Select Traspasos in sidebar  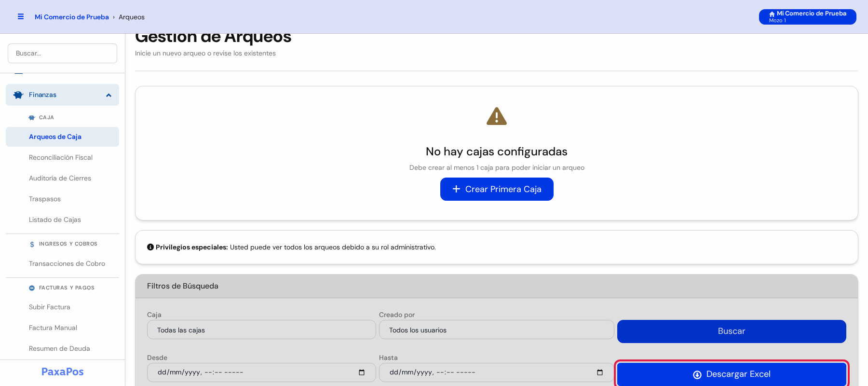point(62,199)
